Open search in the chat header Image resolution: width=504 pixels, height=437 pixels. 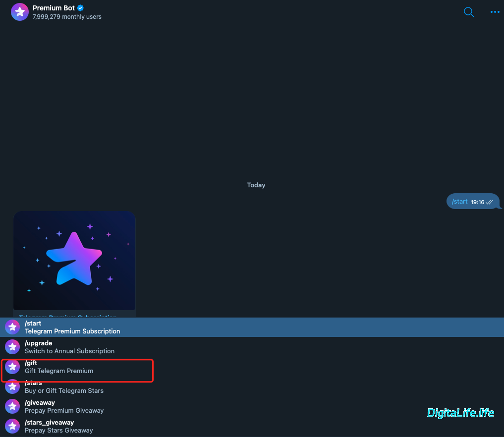click(x=469, y=12)
